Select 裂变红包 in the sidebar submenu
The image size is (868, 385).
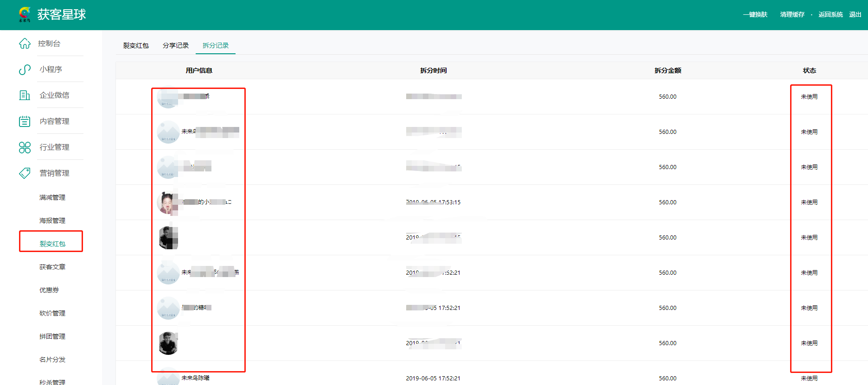tap(52, 244)
